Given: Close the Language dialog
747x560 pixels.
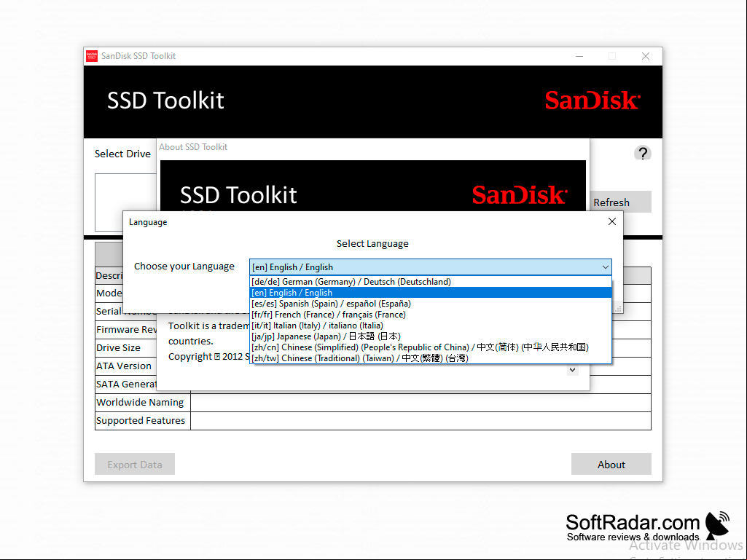Looking at the screenshot, I should 612,221.
